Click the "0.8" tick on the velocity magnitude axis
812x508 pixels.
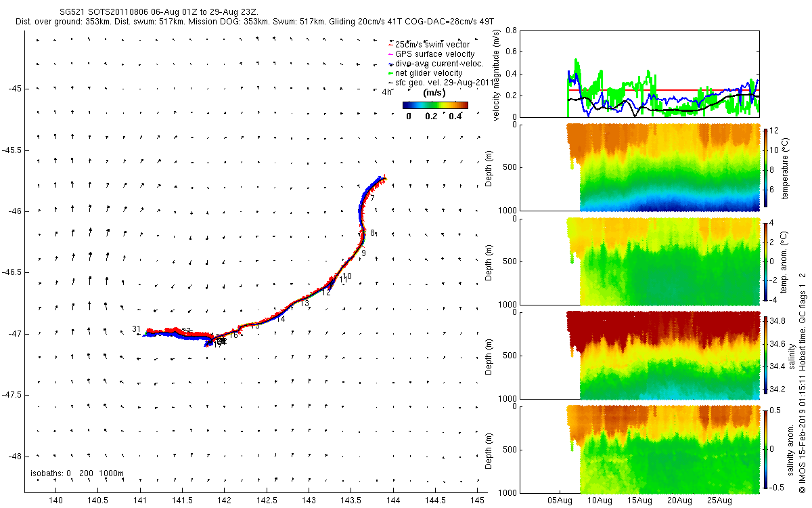point(512,30)
